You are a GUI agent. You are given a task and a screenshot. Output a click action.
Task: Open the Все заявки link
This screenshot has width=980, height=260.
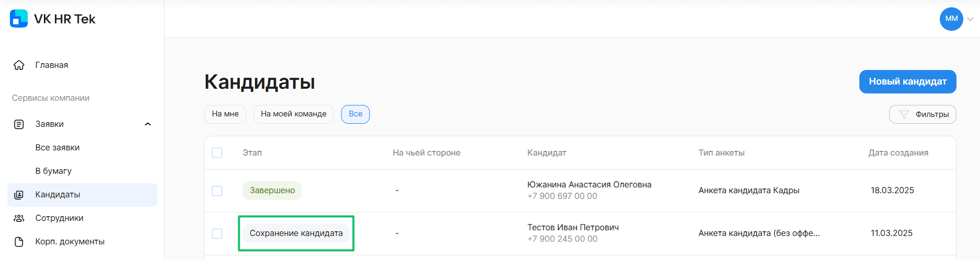click(57, 148)
